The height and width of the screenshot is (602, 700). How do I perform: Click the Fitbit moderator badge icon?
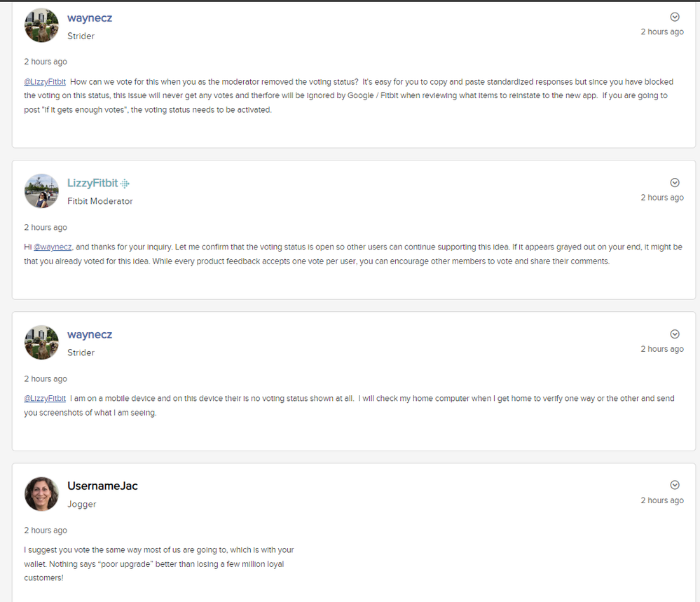coord(125,184)
